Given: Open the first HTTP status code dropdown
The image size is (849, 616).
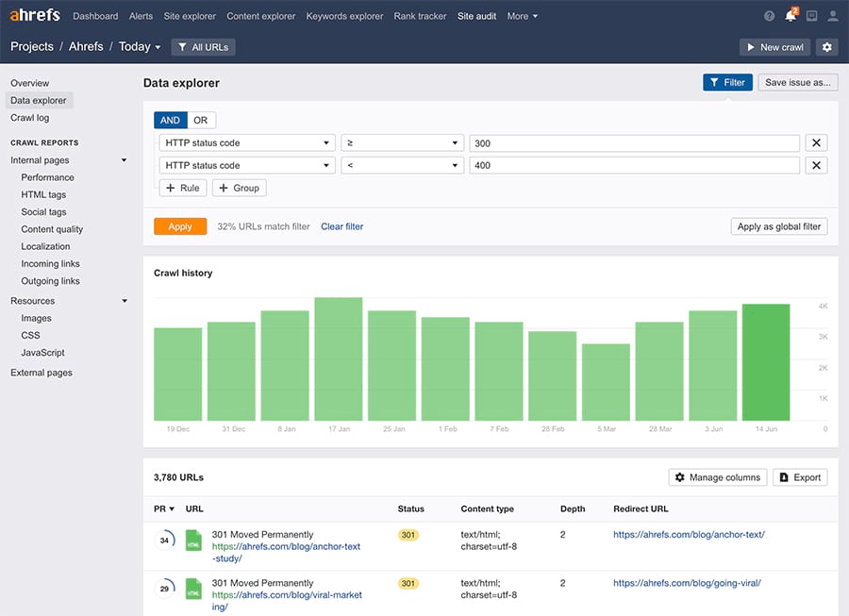Looking at the screenshot, I should tap(247, 143).
